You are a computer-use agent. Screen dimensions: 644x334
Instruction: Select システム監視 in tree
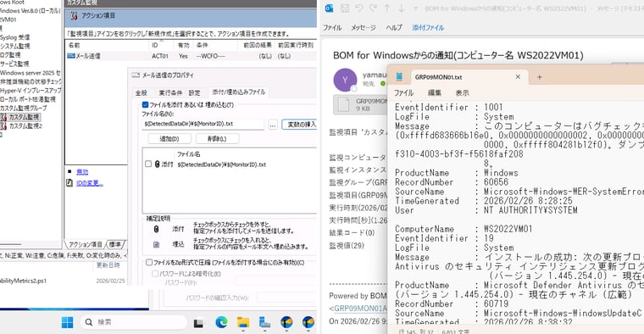[x=14, y=46]
